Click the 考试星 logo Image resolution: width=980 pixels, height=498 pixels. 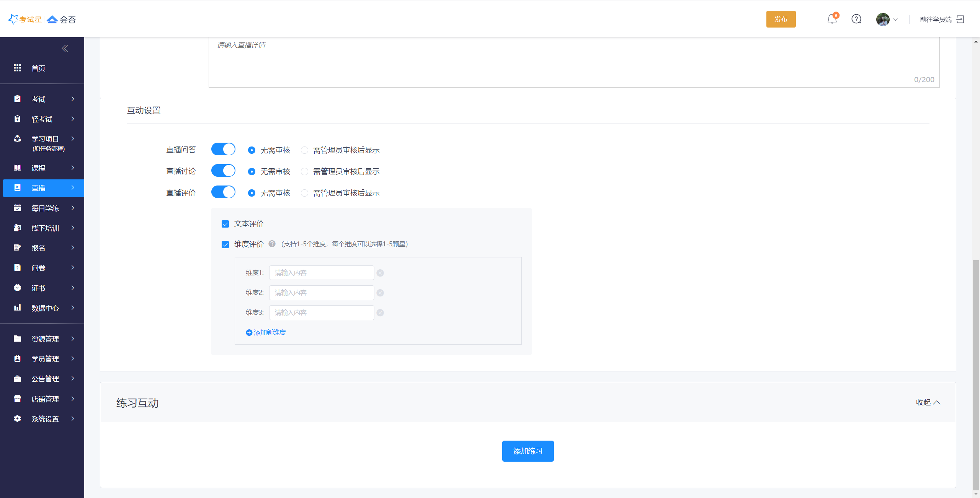coord(25,19)
